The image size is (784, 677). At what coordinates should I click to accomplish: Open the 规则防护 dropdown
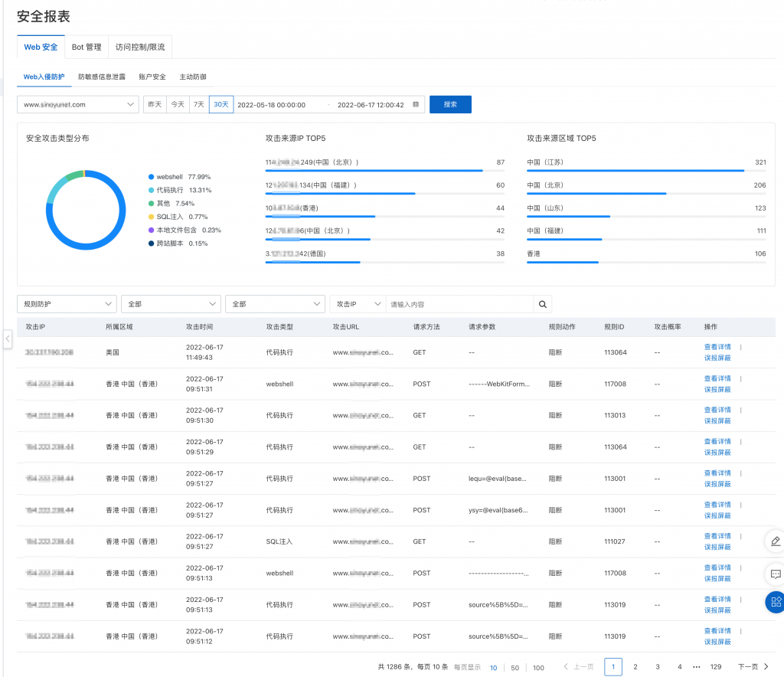[x=67, y=304]
